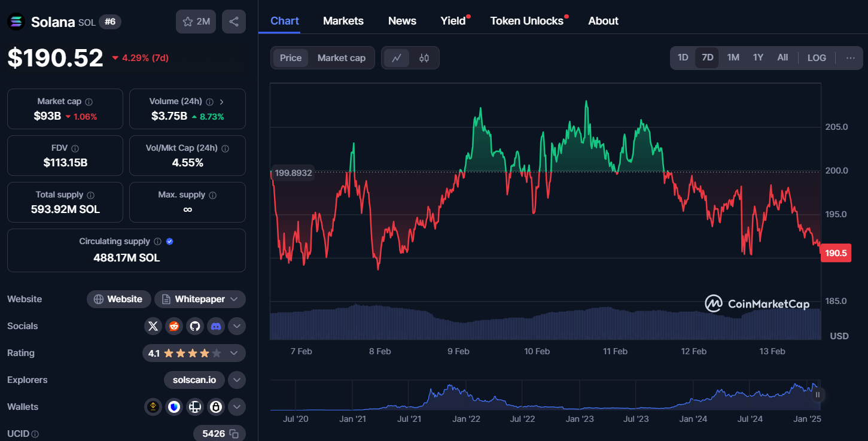Image resolution: width=868 pixels, height=441 pixels.
Task: Click the $190.52 price text
Action: coord(55,57)
